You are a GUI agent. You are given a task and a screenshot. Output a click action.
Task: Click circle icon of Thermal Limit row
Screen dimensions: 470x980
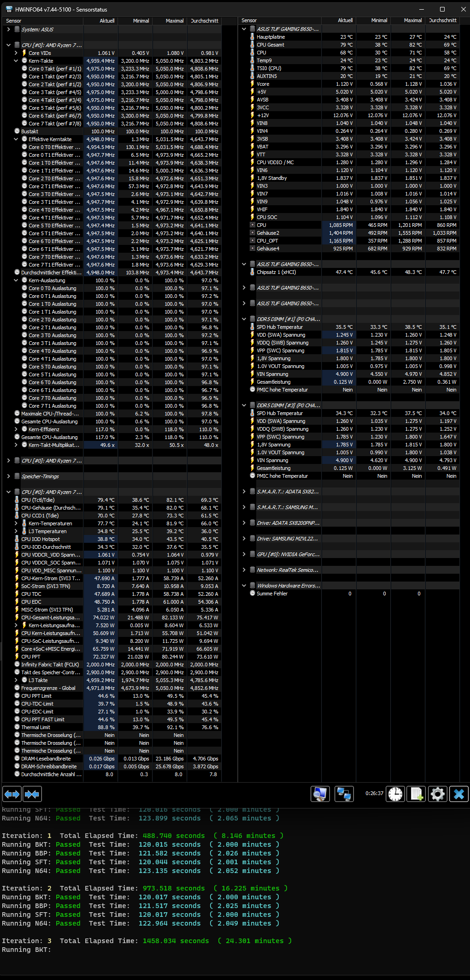coord(17,727)
